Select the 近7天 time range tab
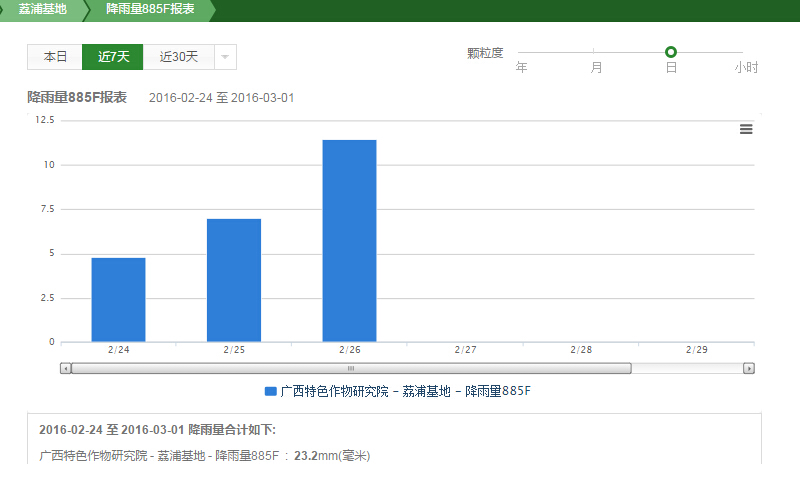 tap(113, 57)
